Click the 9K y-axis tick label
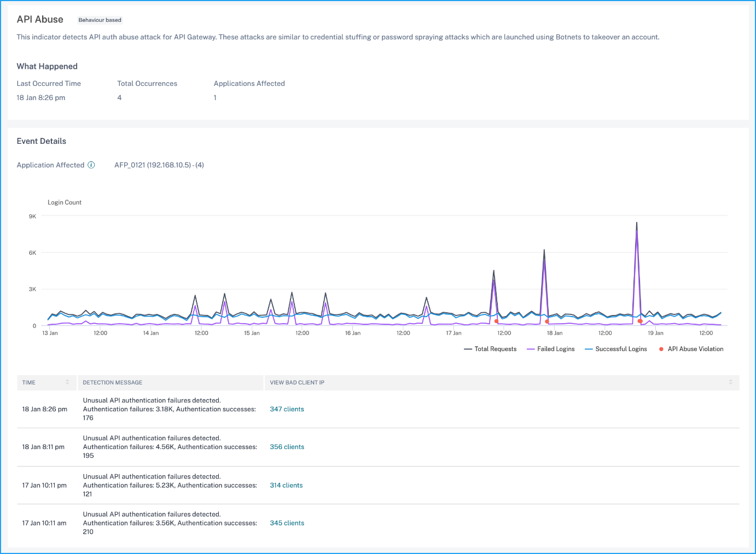756x554 pixels. pos(33,217)
